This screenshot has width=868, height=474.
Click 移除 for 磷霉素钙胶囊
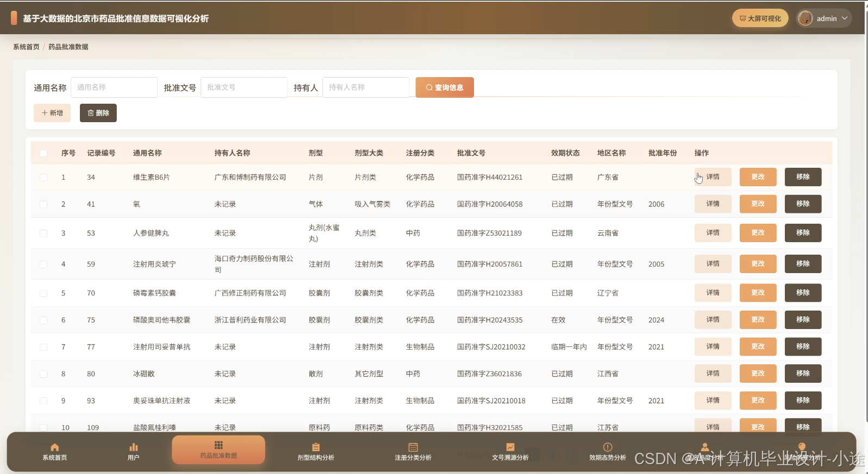[x=803, y=293]
